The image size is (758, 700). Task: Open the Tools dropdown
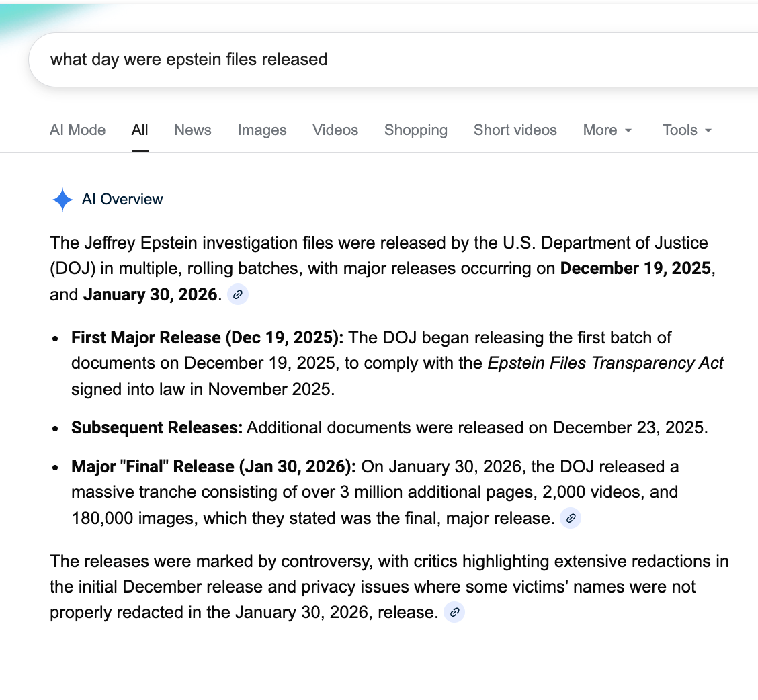pos(687,130)
